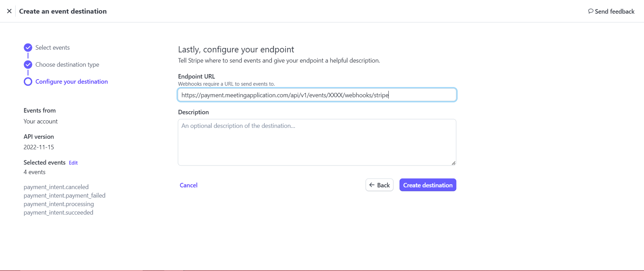Click the Configure your destination circle icon

click(x=28, y=82)
